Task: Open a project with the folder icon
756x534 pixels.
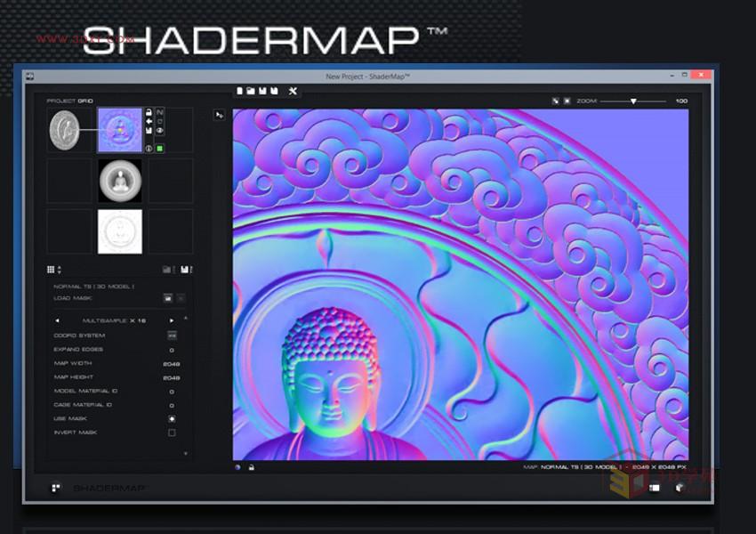Action: tap(251, 91)
